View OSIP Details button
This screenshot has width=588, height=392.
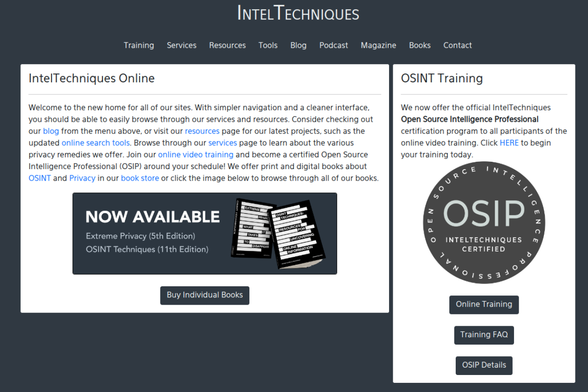coord(484,365)
